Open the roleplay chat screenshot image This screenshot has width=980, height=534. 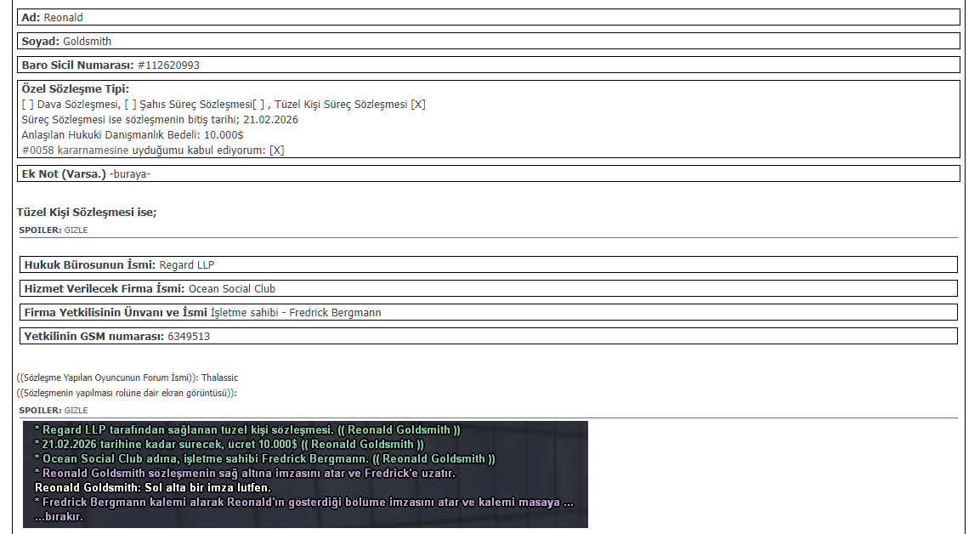tap(305, 474)
